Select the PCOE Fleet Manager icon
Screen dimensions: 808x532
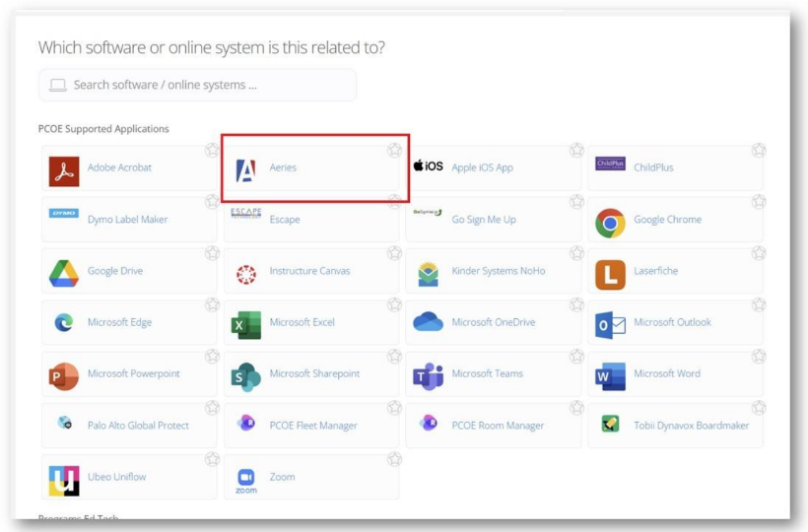point(245,423)
